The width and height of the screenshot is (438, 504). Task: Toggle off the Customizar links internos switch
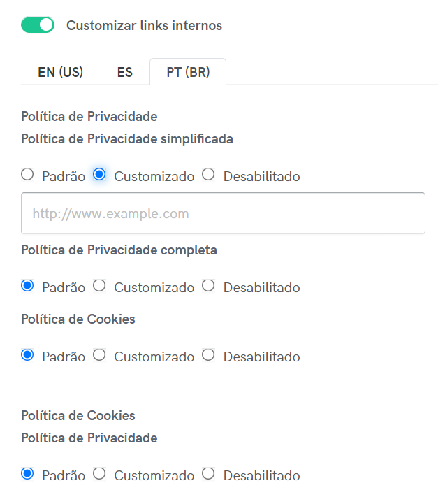click(38, 25)
